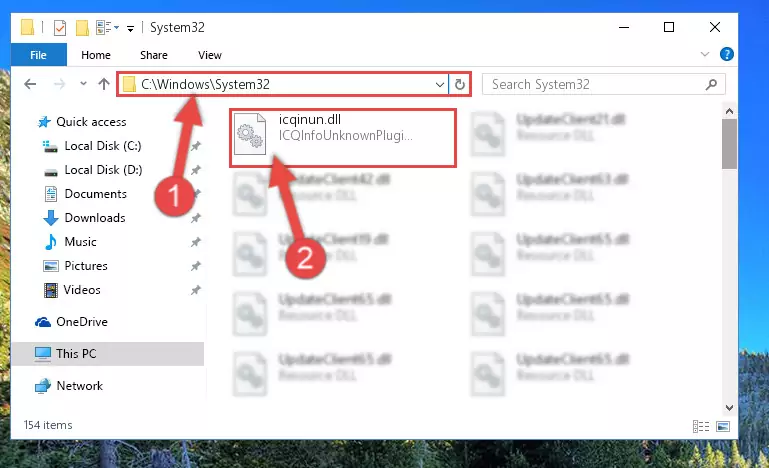
Task: Go up one folder level
Action: coord(103,84)
